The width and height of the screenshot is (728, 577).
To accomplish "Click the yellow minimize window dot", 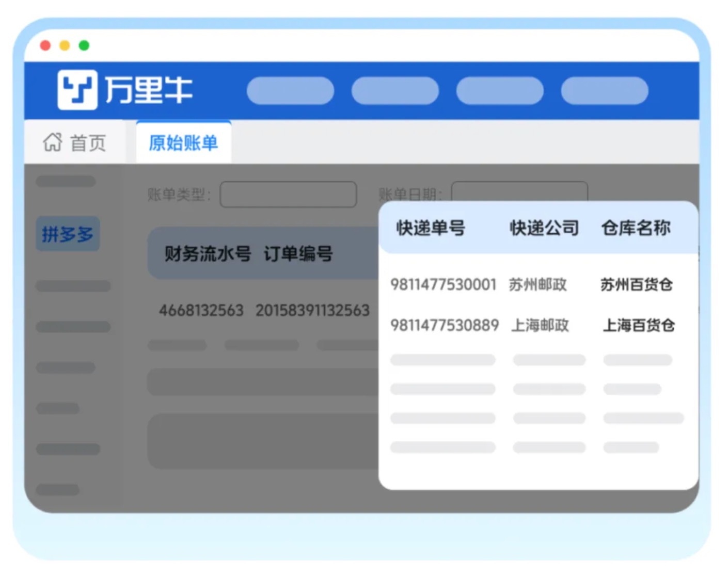I will [x=65, y=45].
